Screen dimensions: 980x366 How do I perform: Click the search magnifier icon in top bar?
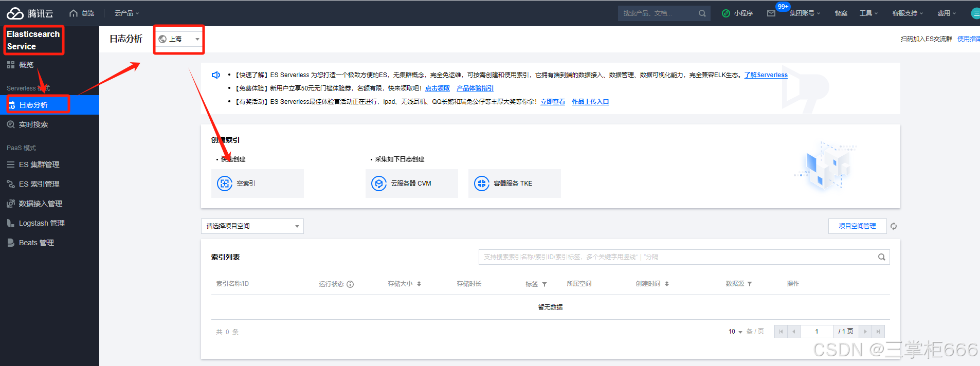[702, 13]
